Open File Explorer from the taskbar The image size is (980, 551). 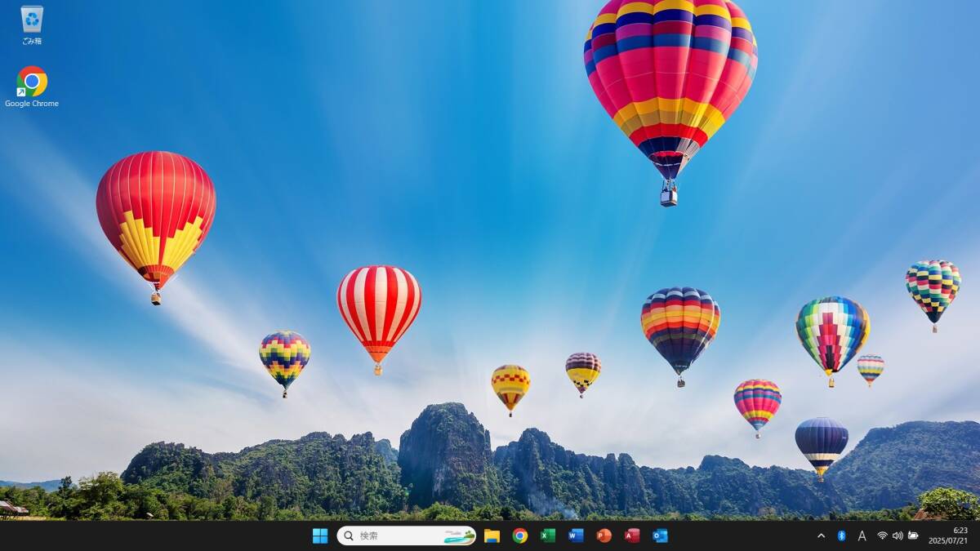(492, 535)
